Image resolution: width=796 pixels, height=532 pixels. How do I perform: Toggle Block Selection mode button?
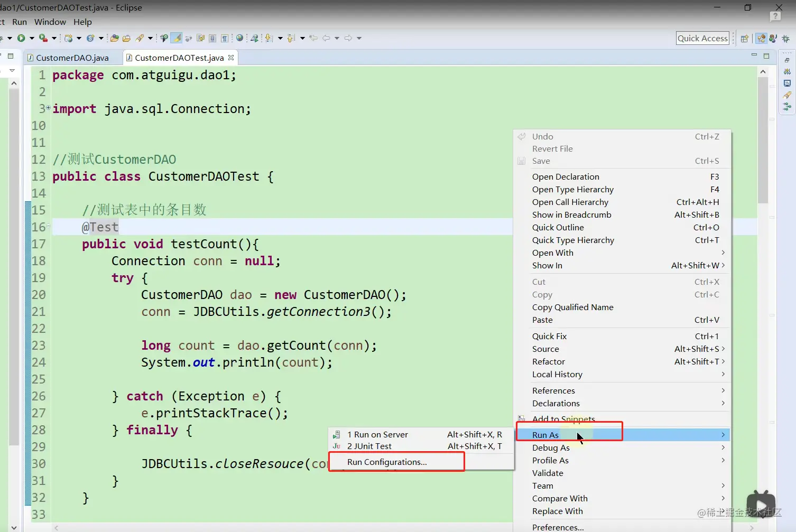[212, 38]
